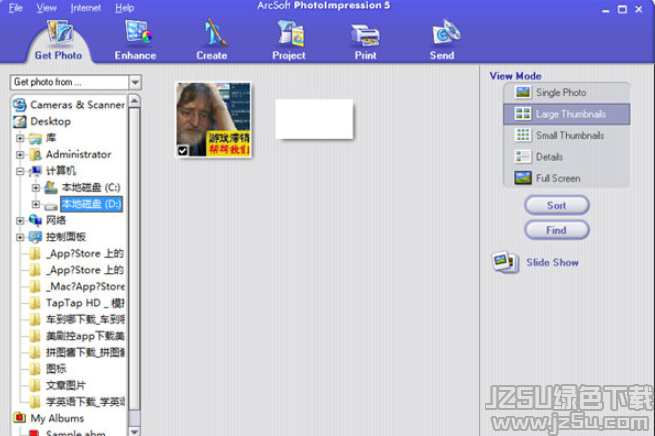This screenshot has width=655, height=436.
Task: Open the Get Photo tab icon
Action: 61,33
